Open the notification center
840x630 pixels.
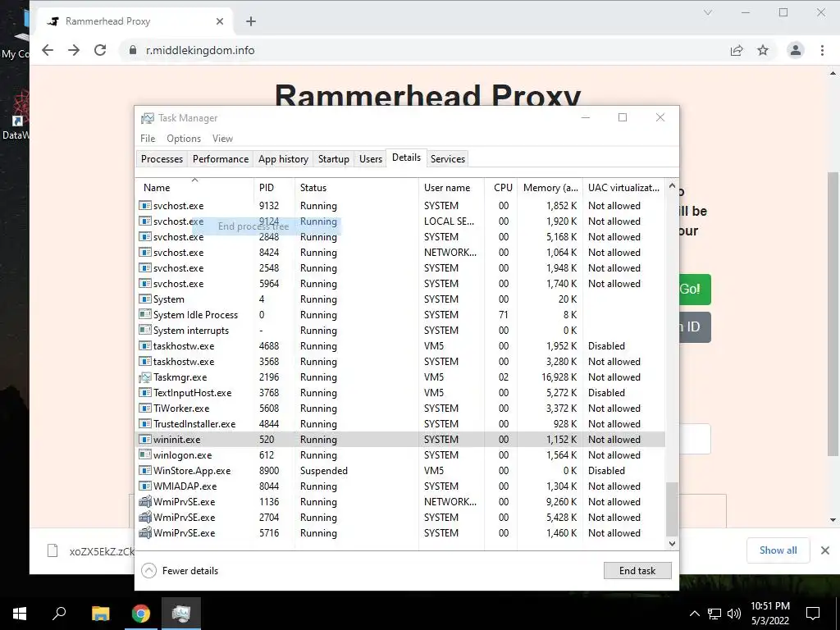tap(813, 614)
